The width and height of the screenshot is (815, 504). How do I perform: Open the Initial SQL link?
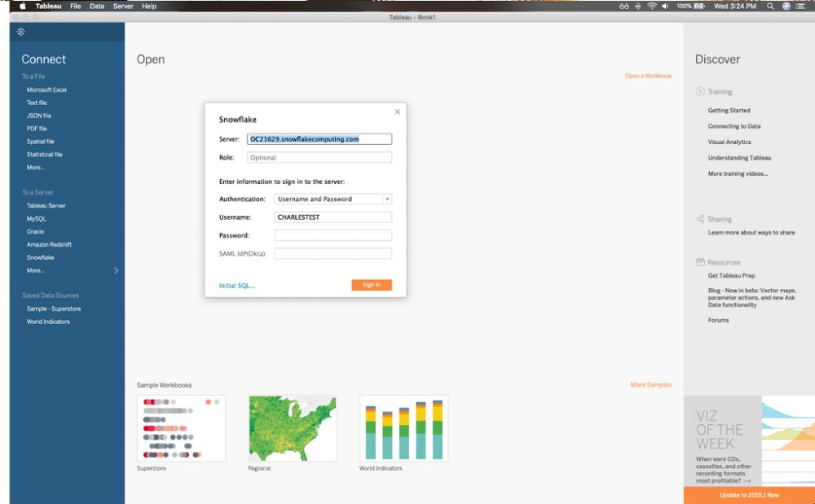pos(237,286)
